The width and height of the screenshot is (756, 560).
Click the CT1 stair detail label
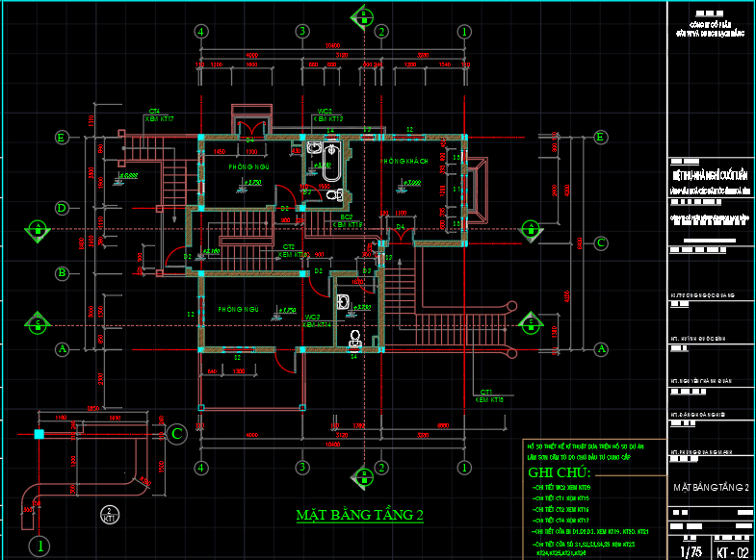pos(486,392)
